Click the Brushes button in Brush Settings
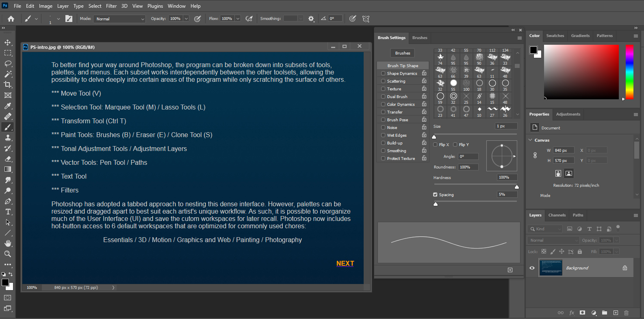The width and height of the screenshot is (644, 319). tap(402, 53)
